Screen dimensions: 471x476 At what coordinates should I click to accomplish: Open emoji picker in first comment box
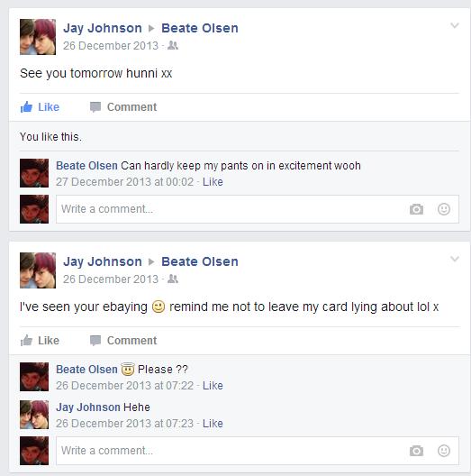click(x=444, y=209)
